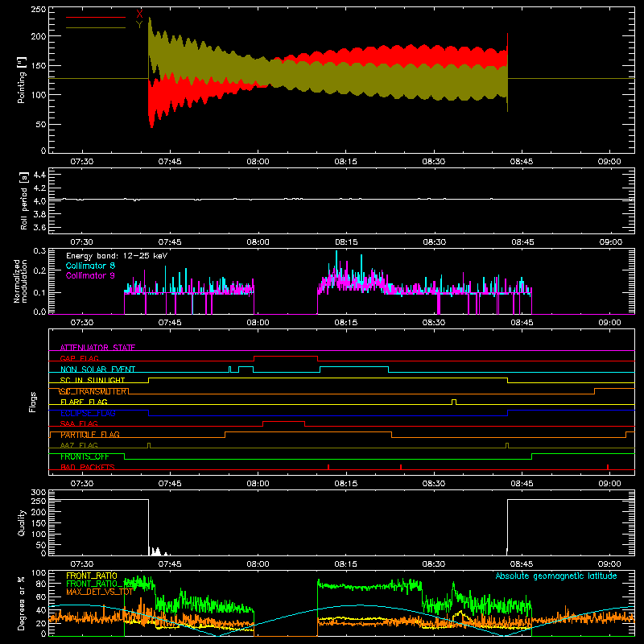Select the SC_IN_SUNLIGHT flag label
The height and width of the screenshot is (644, 644).
[x=93, y=380]
